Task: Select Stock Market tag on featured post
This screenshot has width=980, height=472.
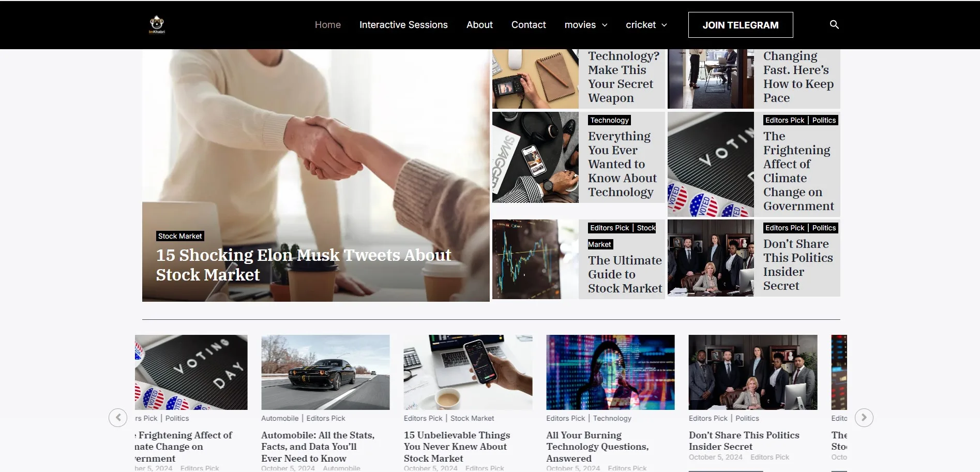Action: click(180, 236)
